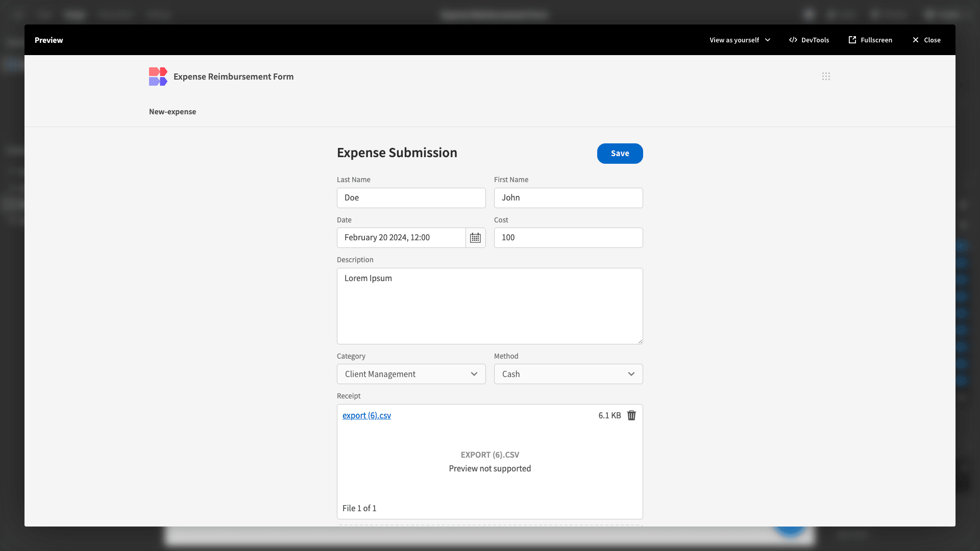Click the Expense Submission heading
The height and width of the screenshot is (551, 980).
(397, 153)
